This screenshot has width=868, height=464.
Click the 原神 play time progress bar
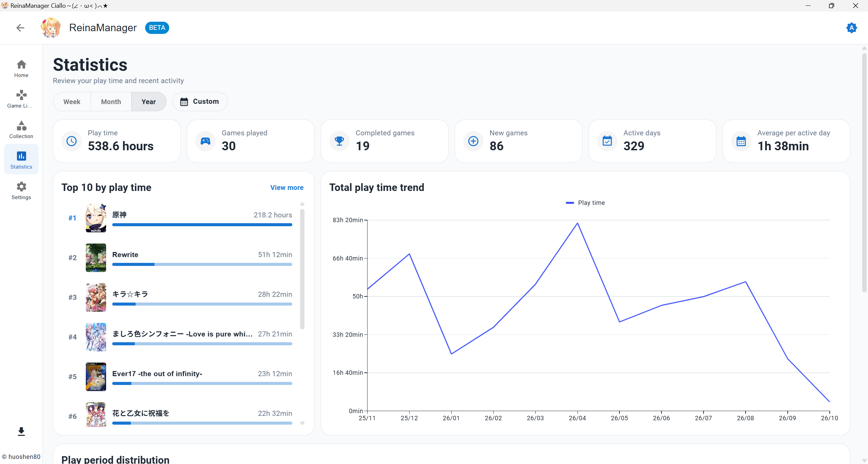(202, 225)
